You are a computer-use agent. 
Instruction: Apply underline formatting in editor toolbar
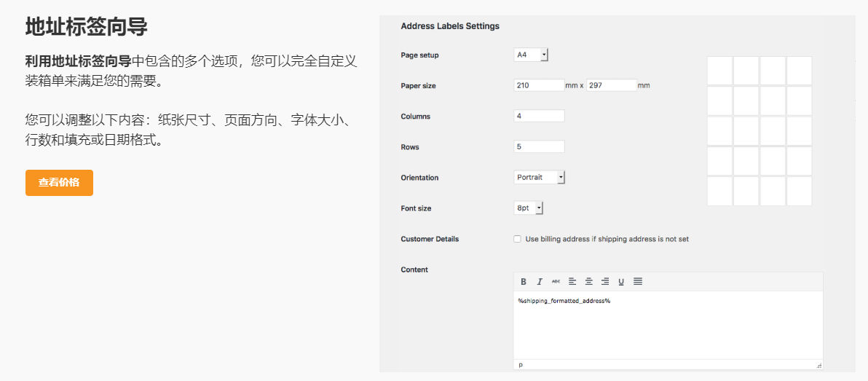[621, 282]
